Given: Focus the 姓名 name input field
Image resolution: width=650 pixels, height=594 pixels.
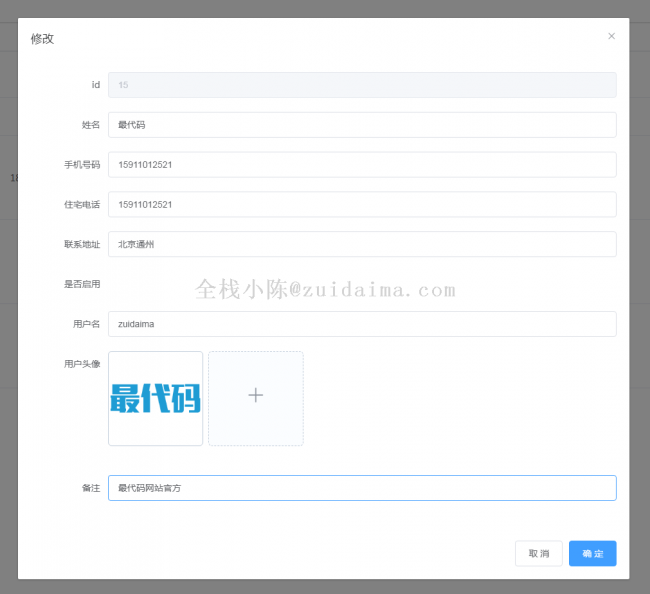Looking at the screenshot, I should click(x=361, y=125).
